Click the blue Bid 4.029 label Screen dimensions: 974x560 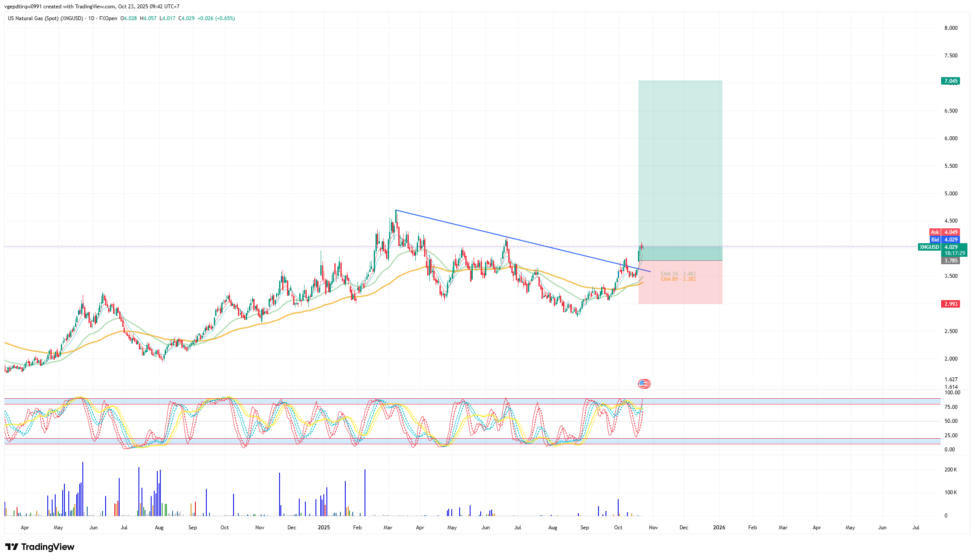945,240
